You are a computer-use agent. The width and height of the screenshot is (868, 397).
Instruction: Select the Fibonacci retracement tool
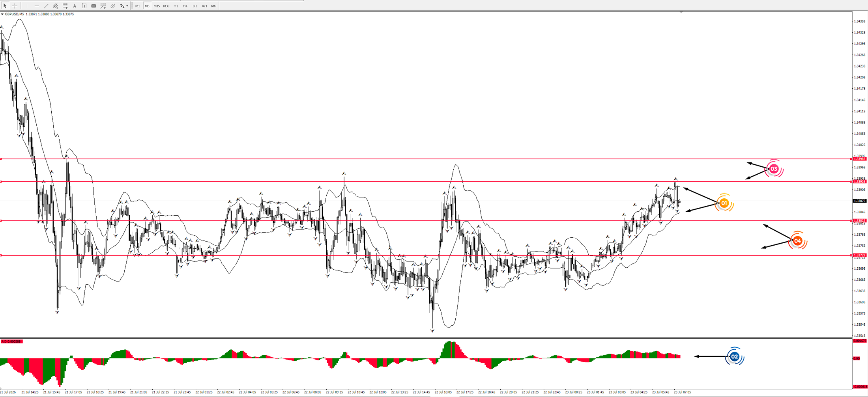click(65, 6)
